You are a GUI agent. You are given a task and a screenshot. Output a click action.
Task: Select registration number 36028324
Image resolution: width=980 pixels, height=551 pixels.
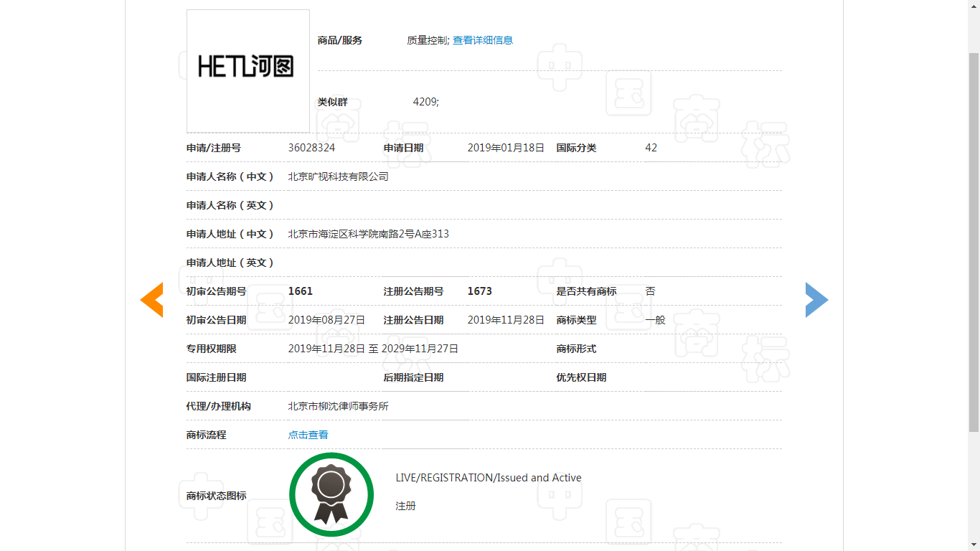click(x=311, y=148)
